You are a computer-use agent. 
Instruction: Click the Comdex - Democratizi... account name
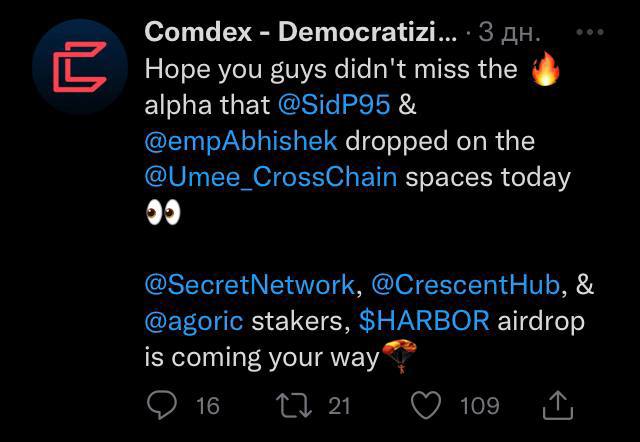point(301,32)
